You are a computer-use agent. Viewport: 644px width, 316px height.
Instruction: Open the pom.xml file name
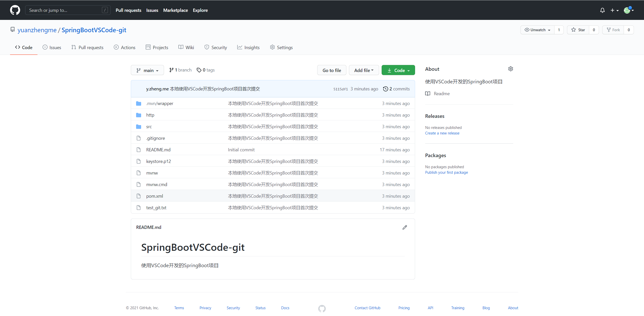coord(154,196)
